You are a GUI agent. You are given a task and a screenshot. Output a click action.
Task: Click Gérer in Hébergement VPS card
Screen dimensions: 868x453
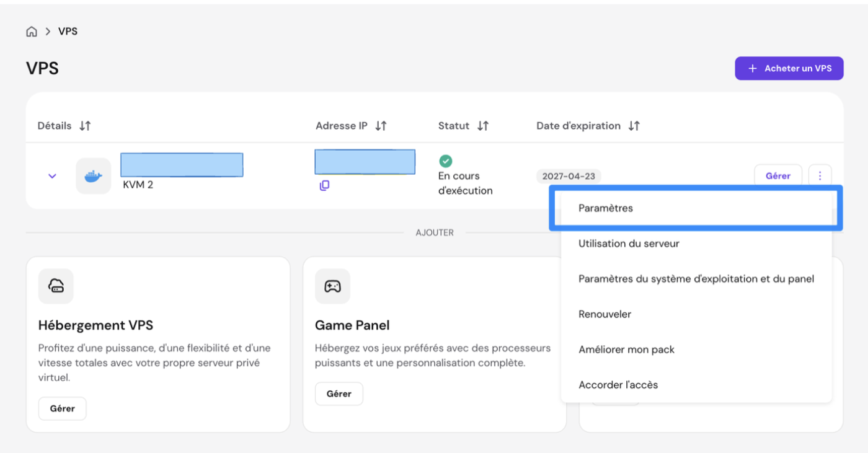[x=63, y=409]
